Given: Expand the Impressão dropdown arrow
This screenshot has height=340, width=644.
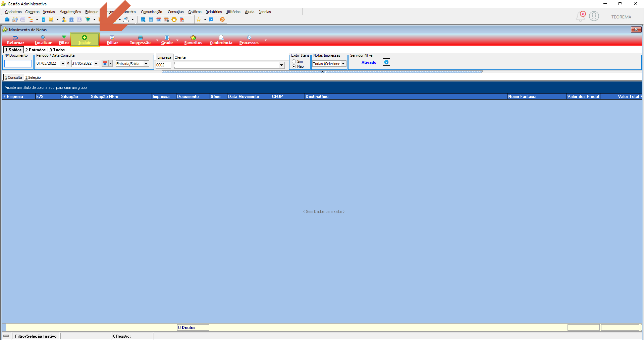Looking at the screenshot, I should point(157,40).
